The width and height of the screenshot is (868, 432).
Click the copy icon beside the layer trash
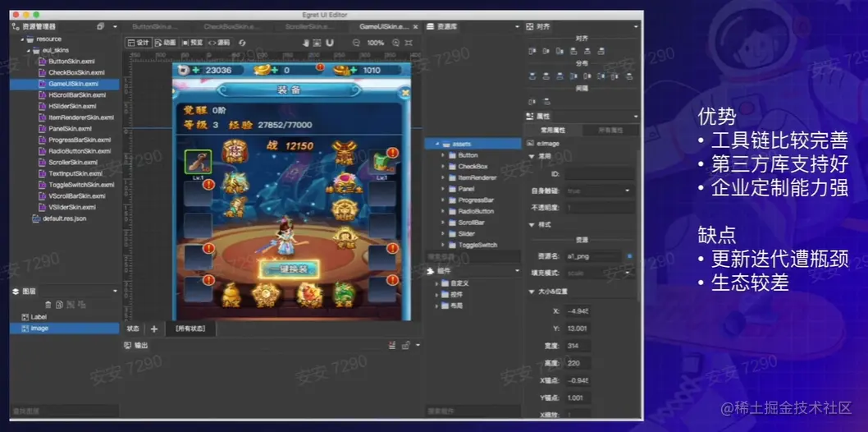click(x=59, y=305)
